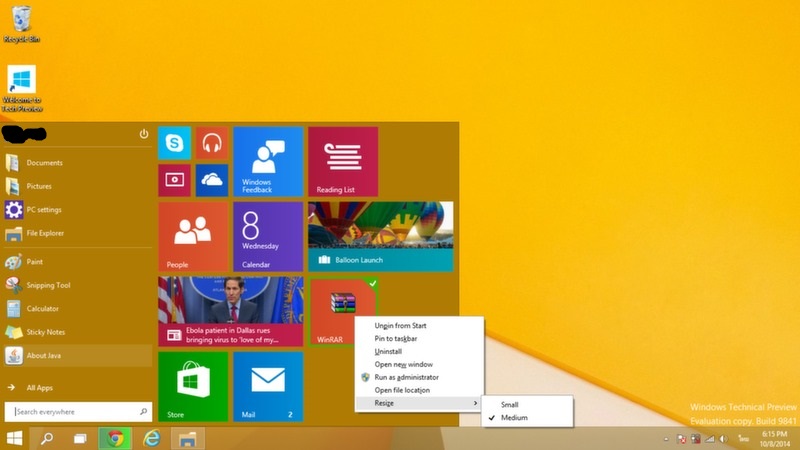Image resolution: width=800 pixels, height=450 pixels.
Task: Open the Balloon Launch travel tile
Action: pyautogui.click(x=381, y=237)
